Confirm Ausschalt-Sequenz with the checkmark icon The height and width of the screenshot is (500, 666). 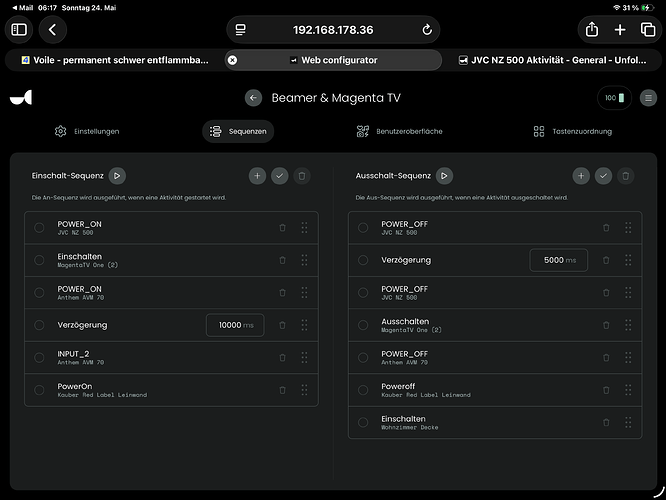pos(604,176)
